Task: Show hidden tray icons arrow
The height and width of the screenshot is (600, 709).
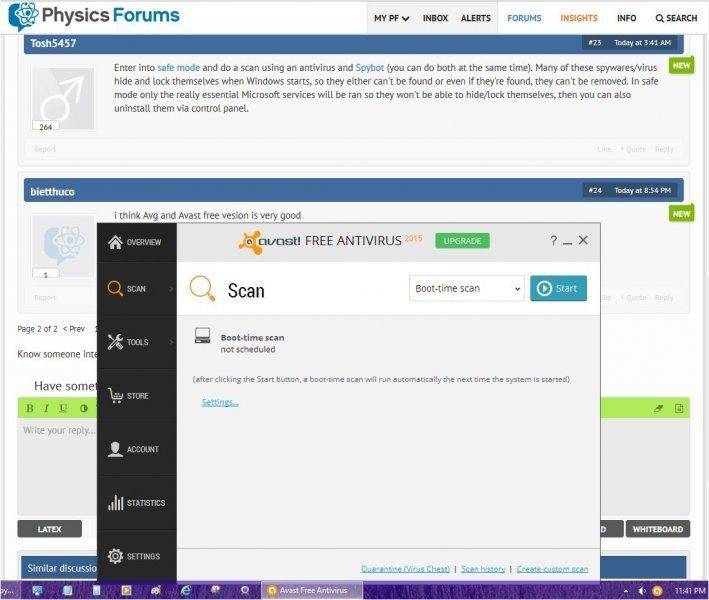Action: click(x=626, y=591)
